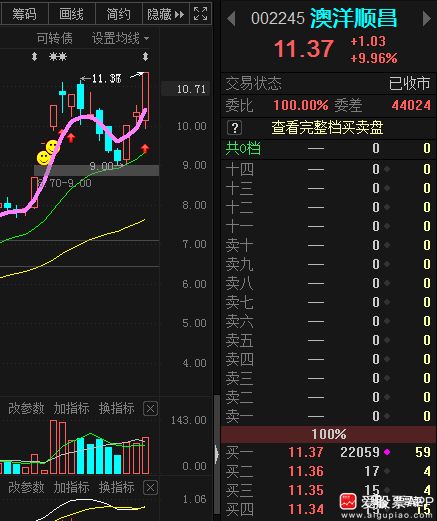Go to previous stock with left arrow
437x521 pixels.
231,19
